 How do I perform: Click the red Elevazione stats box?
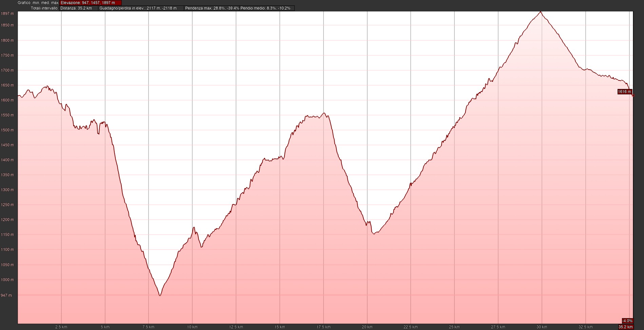coord(90,3)
